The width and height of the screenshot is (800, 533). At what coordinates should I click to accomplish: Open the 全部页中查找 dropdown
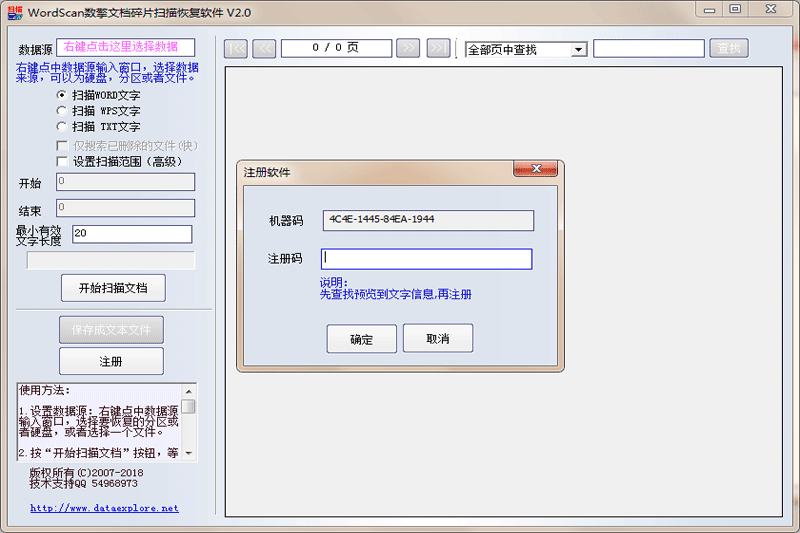[578, 49]
